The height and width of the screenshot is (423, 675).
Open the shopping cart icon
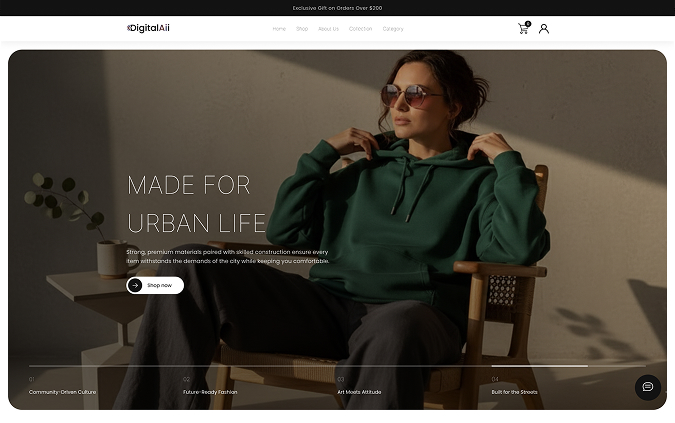[524, 28]
